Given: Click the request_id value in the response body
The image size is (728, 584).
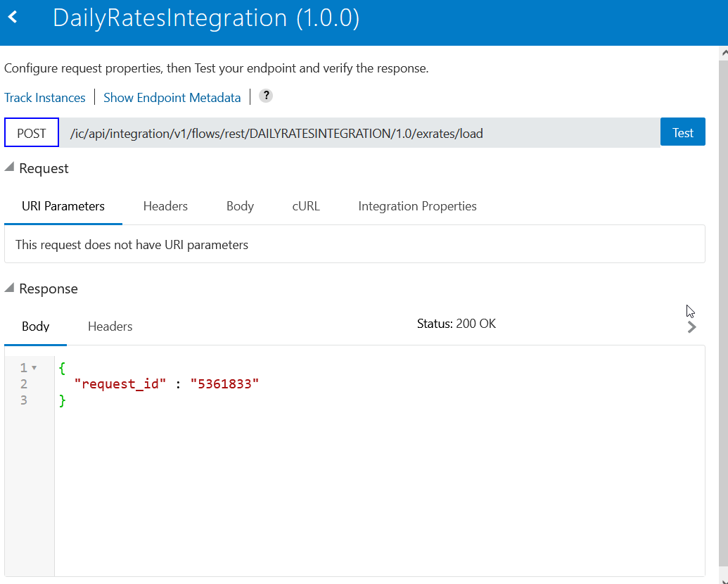Looking at the screenshot, I should point(225,383).
